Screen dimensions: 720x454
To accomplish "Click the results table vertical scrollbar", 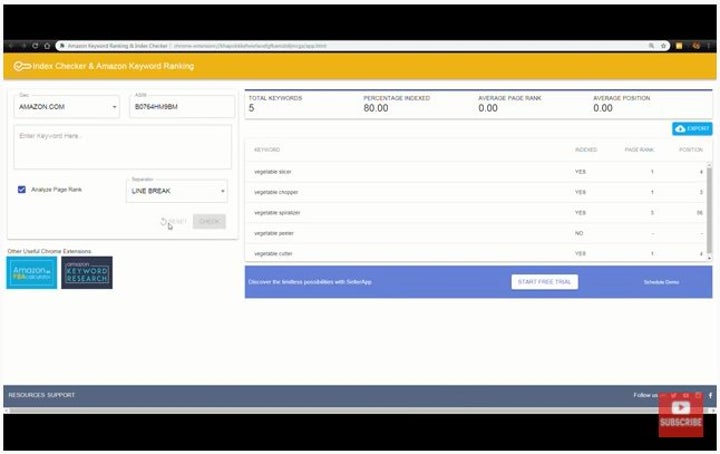I will [x=710, y=210].
